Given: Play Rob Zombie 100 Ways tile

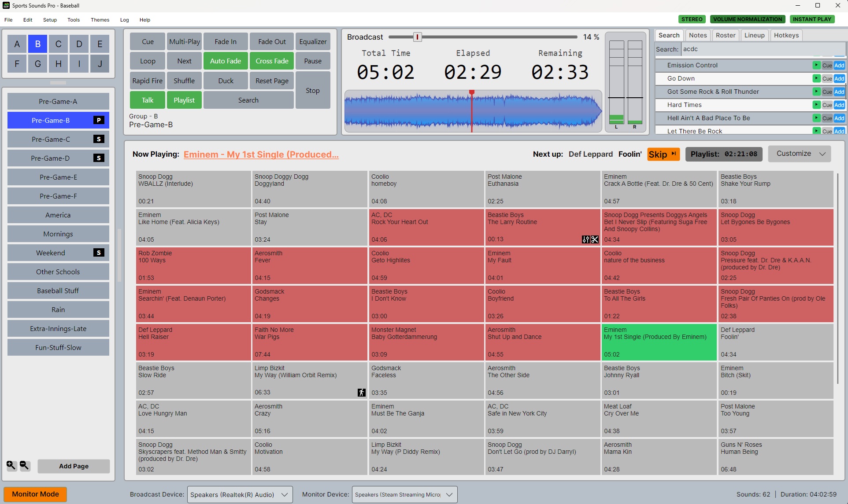Looking at the screenshot, I should [193, 266].
